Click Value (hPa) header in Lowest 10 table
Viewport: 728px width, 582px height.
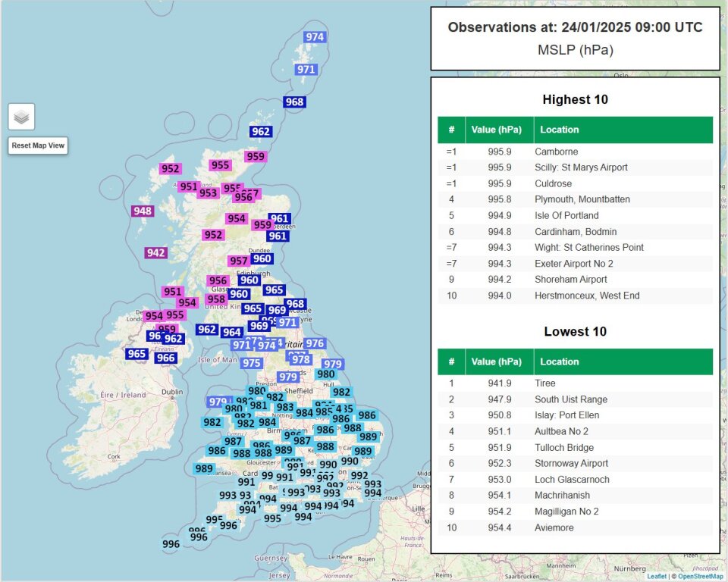tap(497, 361)
